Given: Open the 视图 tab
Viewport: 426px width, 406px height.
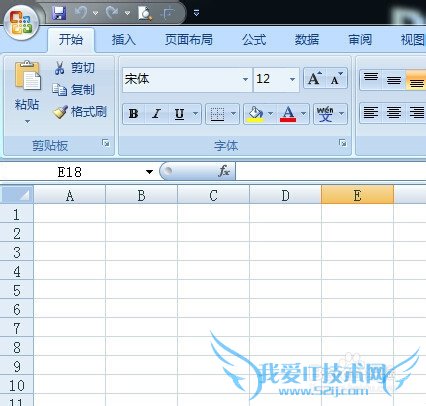Looking at the screenshot, I should [x=413, y=40].
